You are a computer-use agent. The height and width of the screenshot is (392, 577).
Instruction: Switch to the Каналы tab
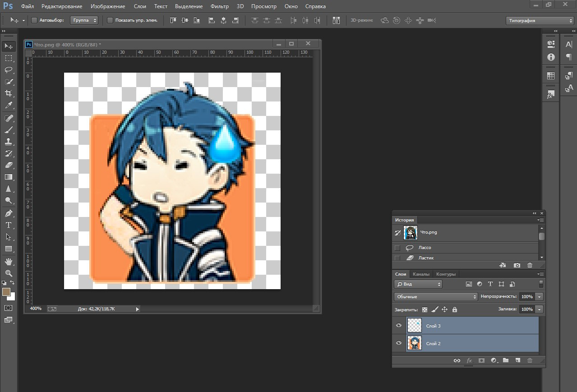coord(421,274)
